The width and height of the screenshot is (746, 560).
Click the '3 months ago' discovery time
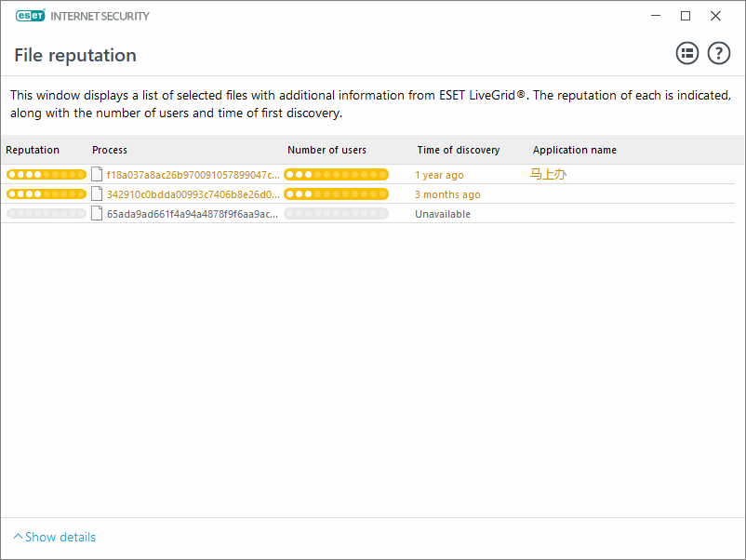(447, 194)
